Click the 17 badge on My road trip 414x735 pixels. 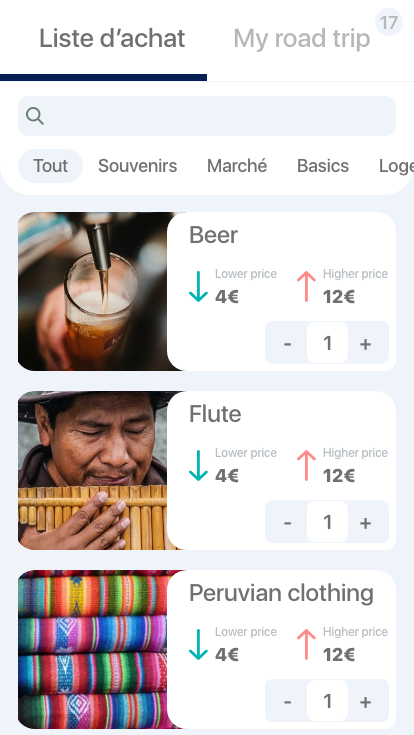389,22
